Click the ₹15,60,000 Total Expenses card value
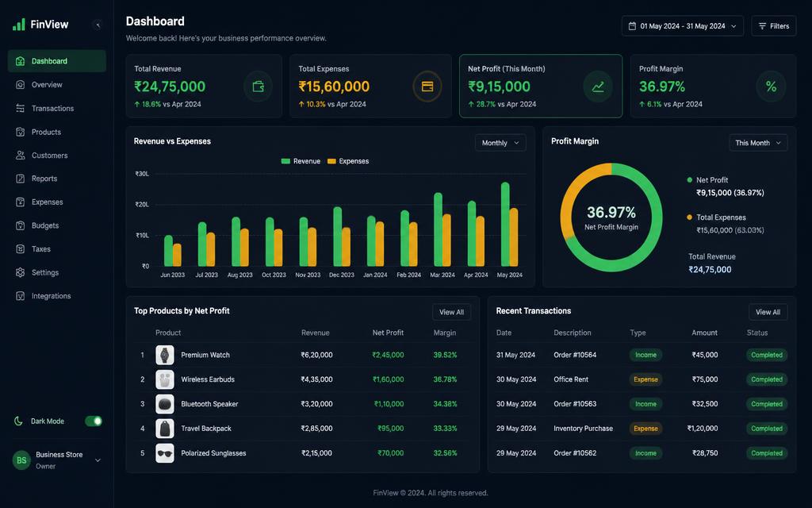812x508 pixels. 334,87
